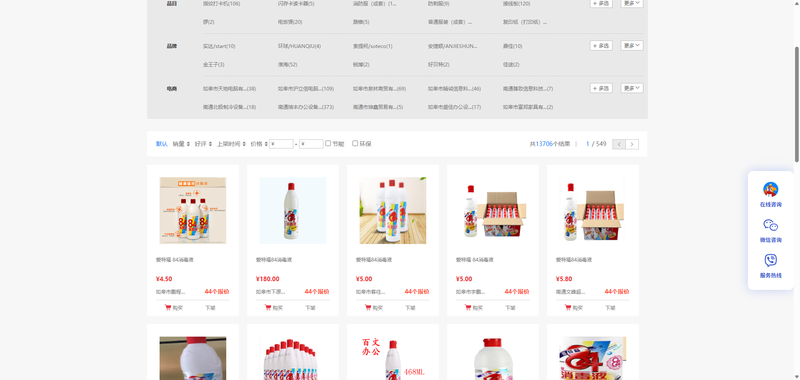Open 44个报价 quotes for ¥5.00 wood-floor product

coord(417,292)
